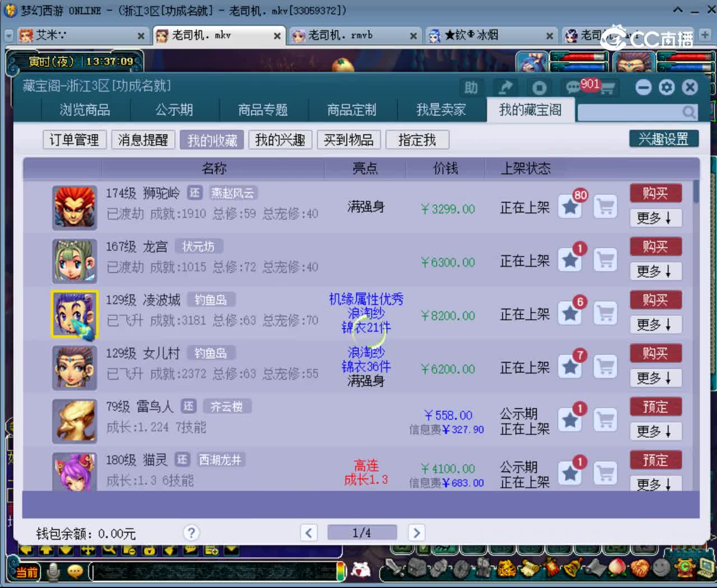
Task: Buy the 129级 女儿村 character
Action: click(655, 353)
